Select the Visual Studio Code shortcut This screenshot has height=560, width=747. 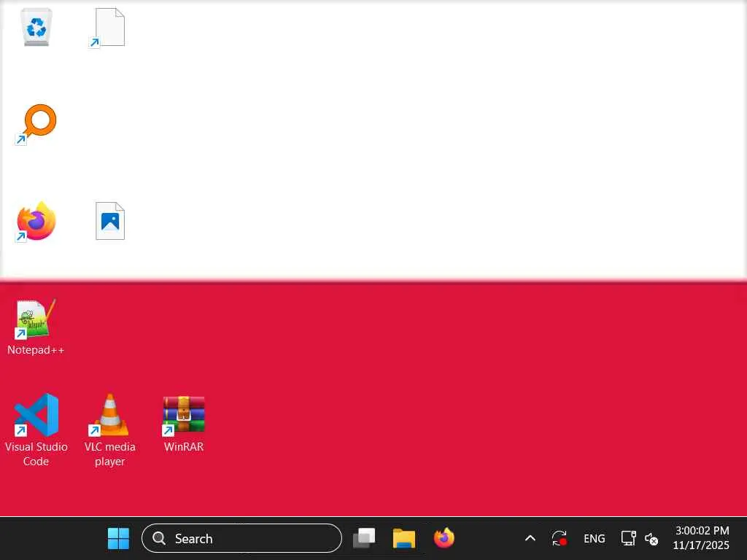click(36, 415)
